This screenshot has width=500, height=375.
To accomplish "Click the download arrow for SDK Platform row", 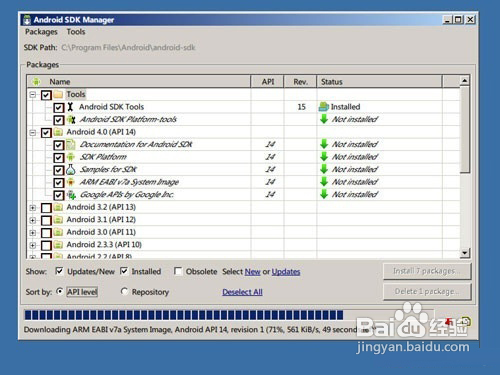I will point(324,157).
